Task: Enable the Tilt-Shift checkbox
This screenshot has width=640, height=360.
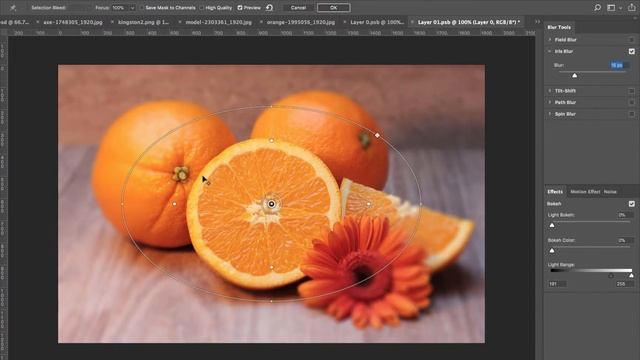Action: (x=631, y=91)
